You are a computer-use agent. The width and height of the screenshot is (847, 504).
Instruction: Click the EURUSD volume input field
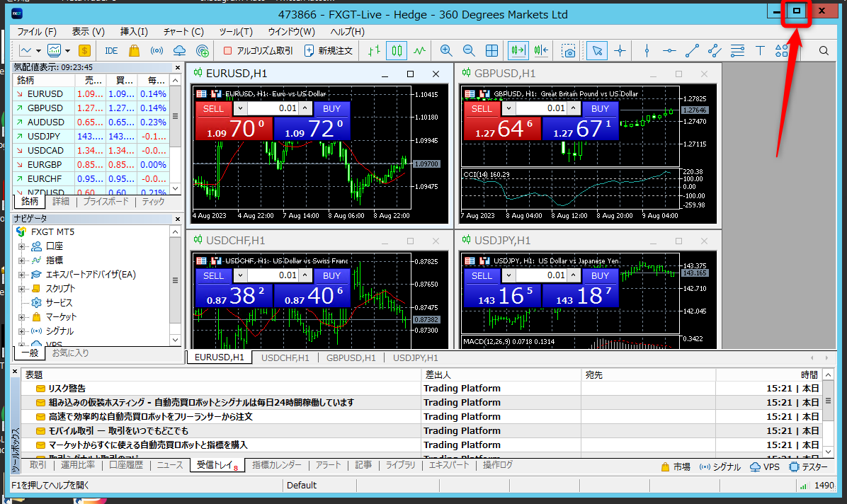pyautogui.click(x=273, y=108)
